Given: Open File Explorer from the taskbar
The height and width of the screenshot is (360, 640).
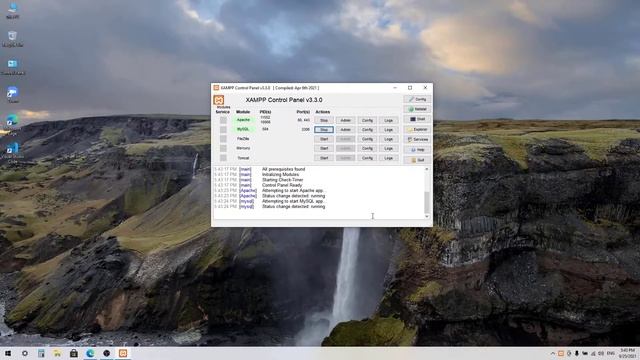Looking at the screenshot, I should [58, 353].
